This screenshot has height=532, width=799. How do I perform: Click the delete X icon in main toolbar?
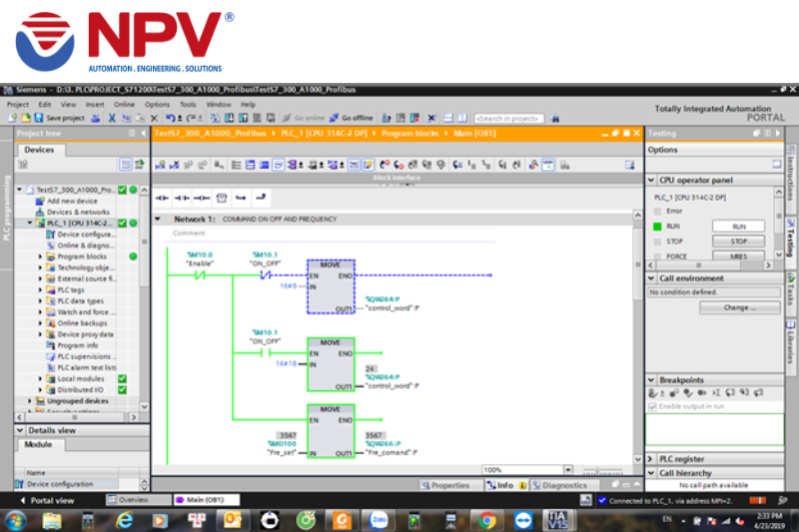pyautogui.click(x=153, y=118)
